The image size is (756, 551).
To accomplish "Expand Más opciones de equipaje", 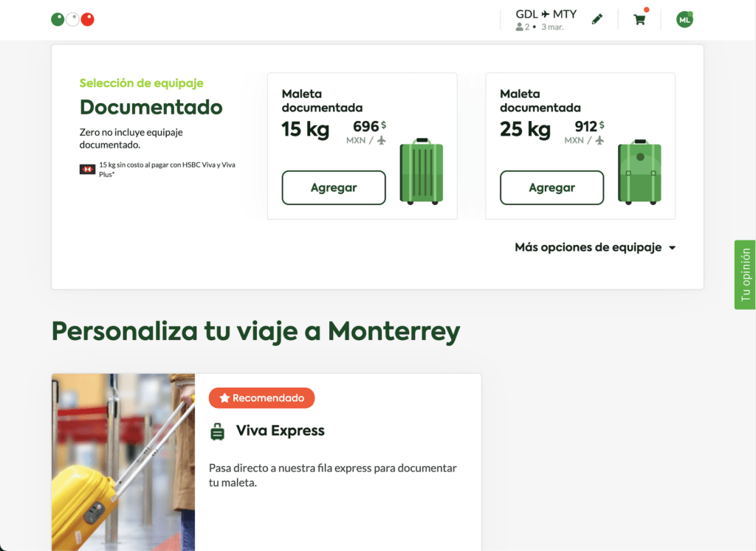I will (x=595, y=247).
